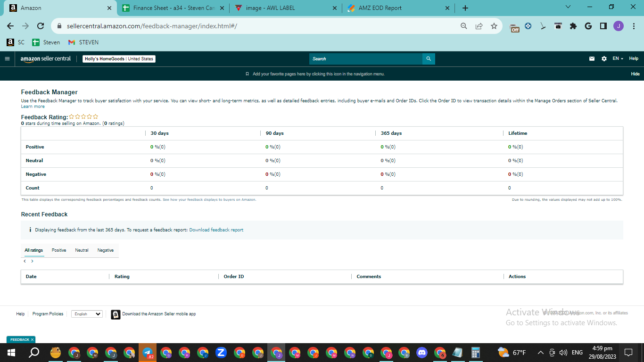Image resolution: width=644 pixels, height=362 pixels.
Task: Switch to the AMZ EOD Report tab
Action: (398, 8)
